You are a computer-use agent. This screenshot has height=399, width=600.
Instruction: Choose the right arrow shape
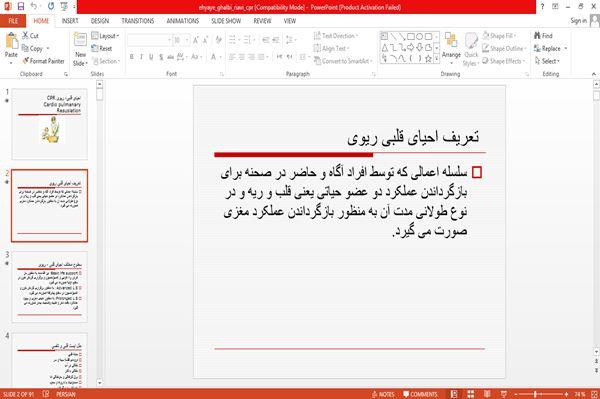(411, 47)
